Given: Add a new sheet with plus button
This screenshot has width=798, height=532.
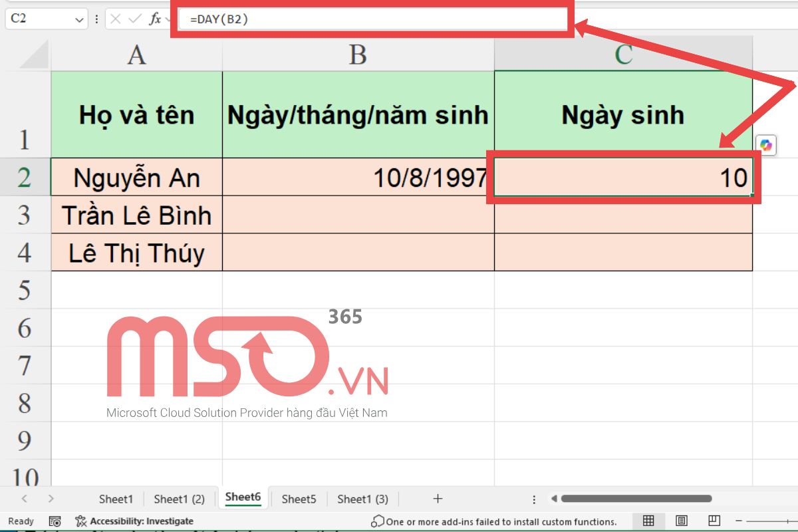Looking at the screenshot, I should pos(438,498).
